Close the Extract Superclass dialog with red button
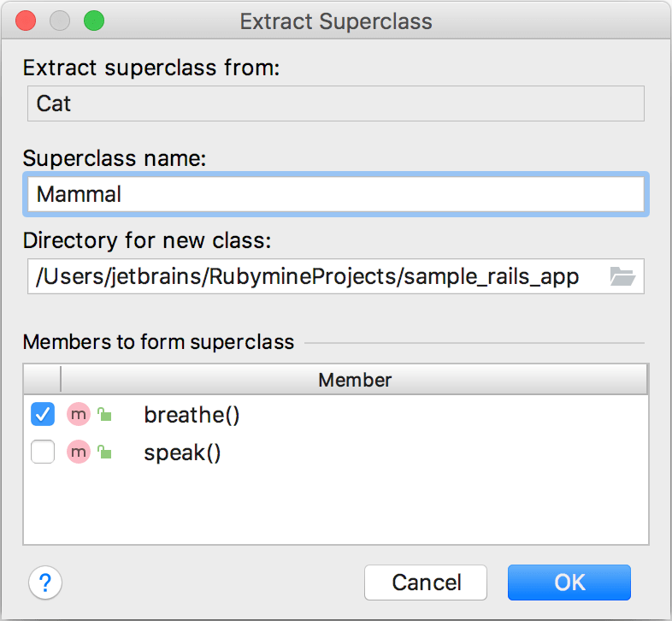This screenshot has height=621, width=672. 26,21
